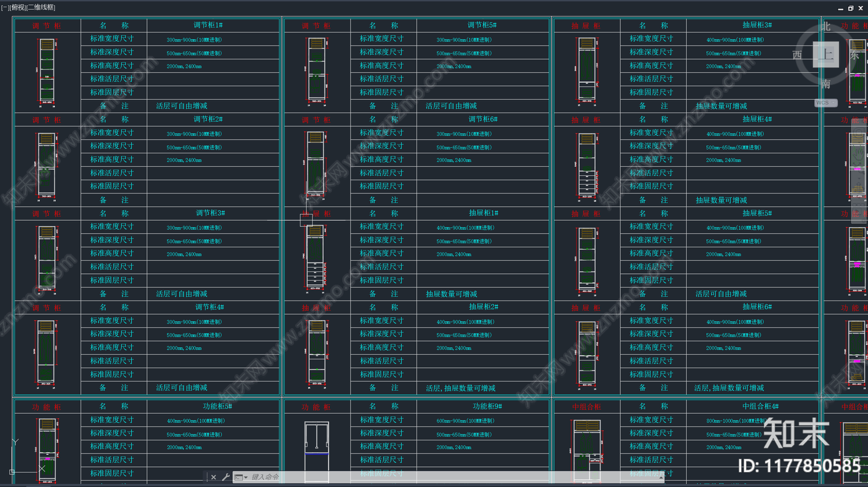Close the command line bar with its X icon
The width and height of the screenshot is (868, 487).
pos(214,477)
